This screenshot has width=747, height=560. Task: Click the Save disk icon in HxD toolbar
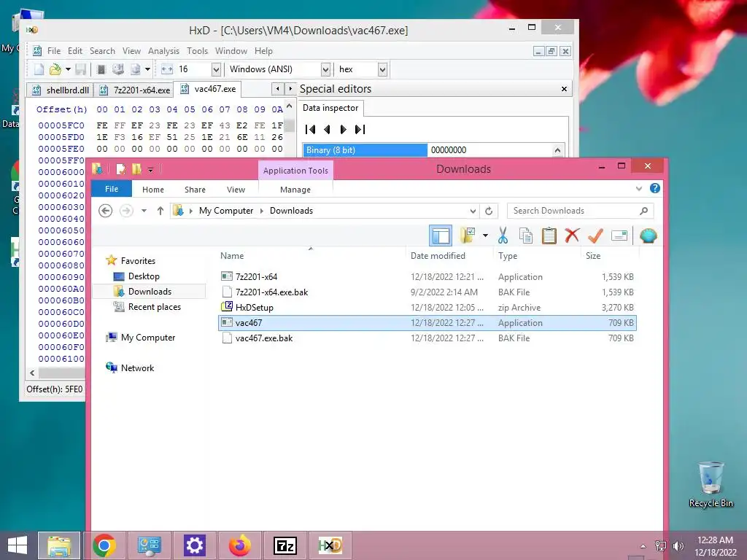pyautogui.click(x=80, y=69)
